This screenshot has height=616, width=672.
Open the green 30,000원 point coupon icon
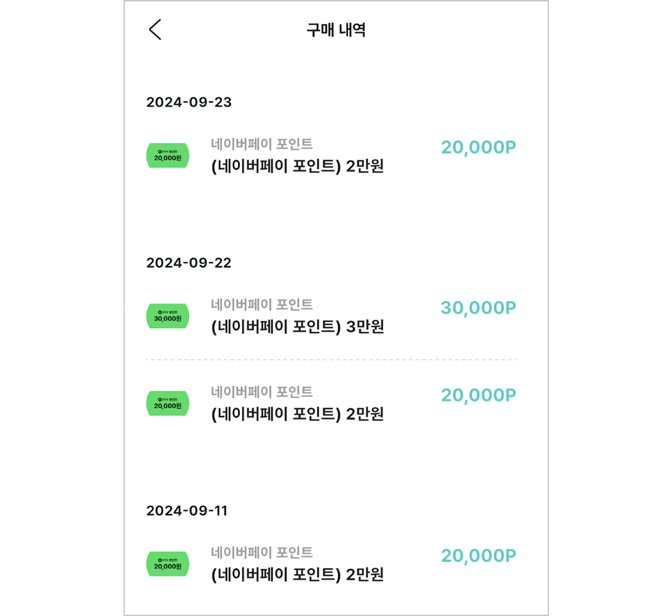167,316
